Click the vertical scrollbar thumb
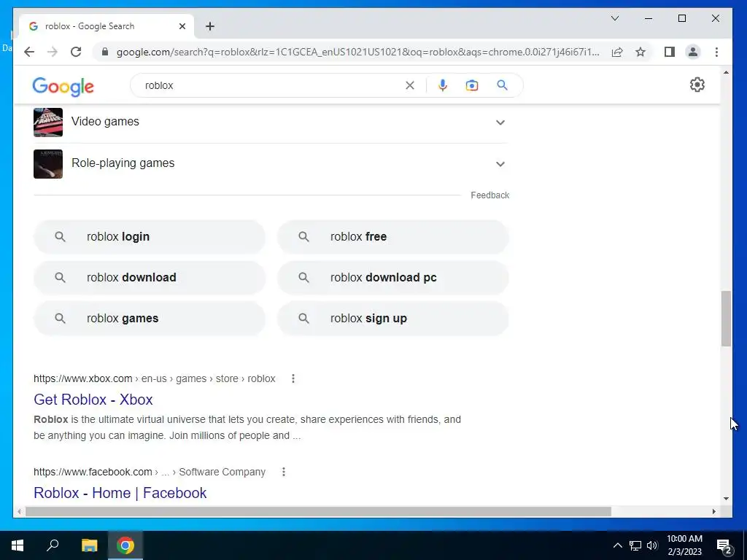 pyautogui.click(x=726, y=319)
